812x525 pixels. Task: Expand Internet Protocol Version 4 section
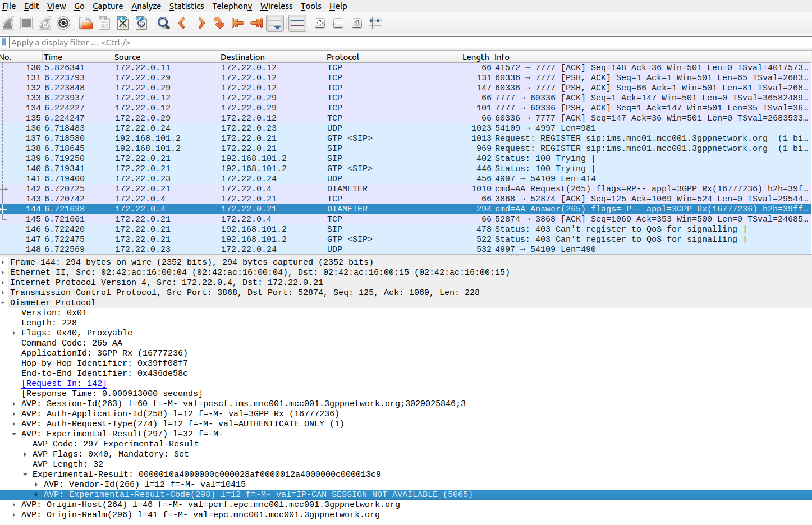pyautogui.click(x=3, y=282)
